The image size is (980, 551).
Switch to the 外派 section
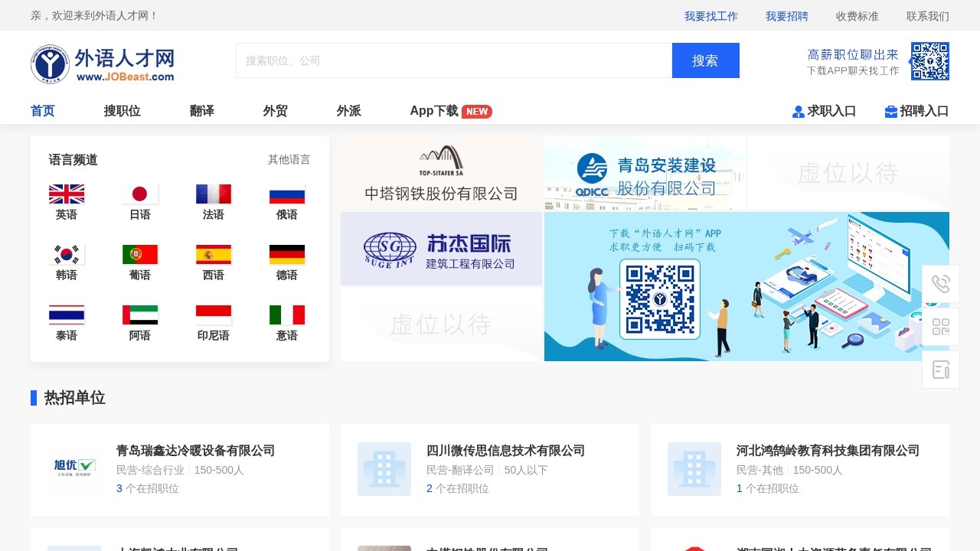(x=348, y=111)
